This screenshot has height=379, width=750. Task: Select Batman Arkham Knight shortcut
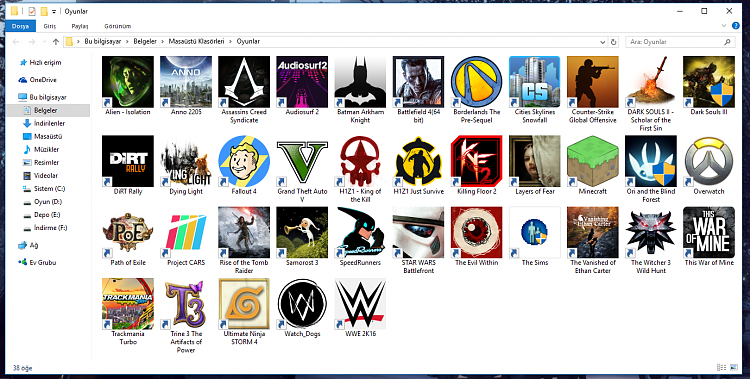[x=360, y=82]
